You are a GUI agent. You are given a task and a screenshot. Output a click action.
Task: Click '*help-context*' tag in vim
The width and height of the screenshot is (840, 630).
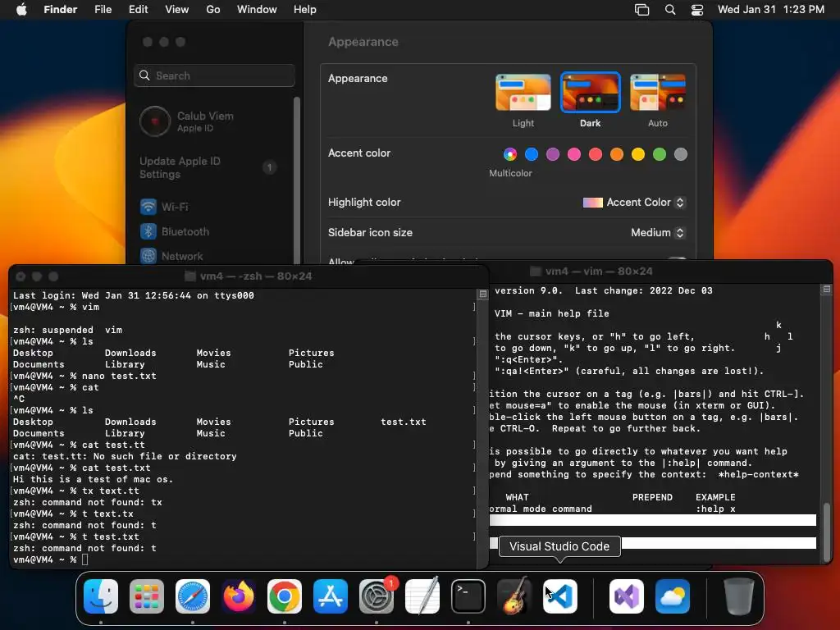coord(758,474)
